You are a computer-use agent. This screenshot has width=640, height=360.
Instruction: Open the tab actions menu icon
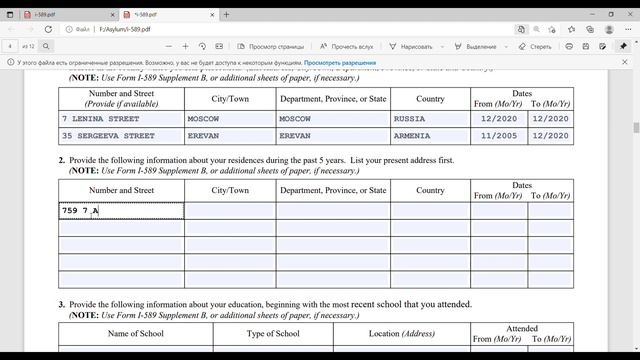[10, 15]
